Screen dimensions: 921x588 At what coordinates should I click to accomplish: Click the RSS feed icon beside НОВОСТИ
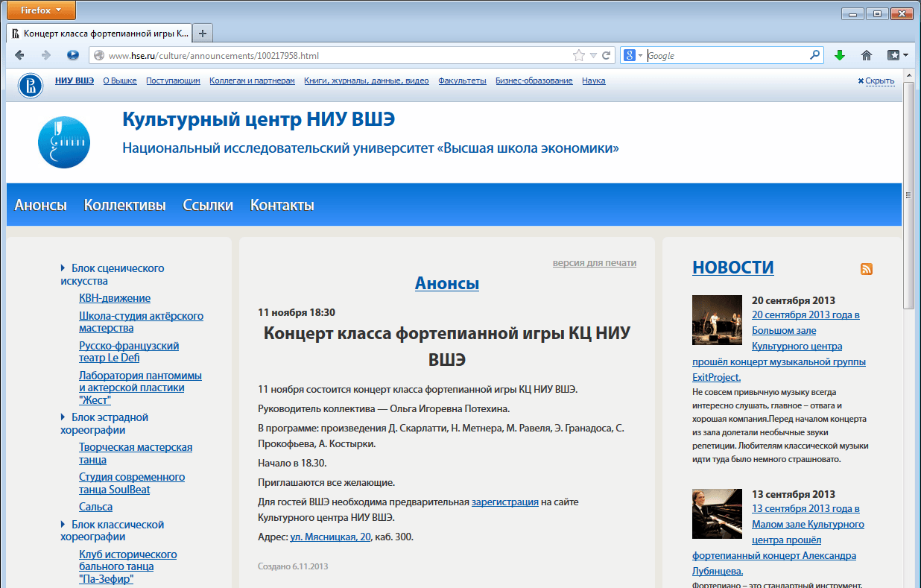866,269
